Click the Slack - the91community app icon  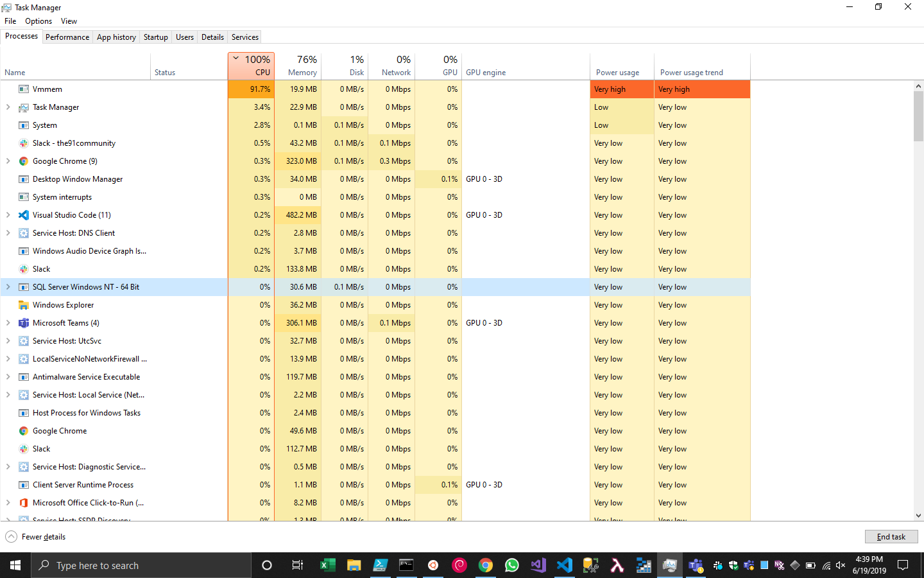tap(24, 143)
